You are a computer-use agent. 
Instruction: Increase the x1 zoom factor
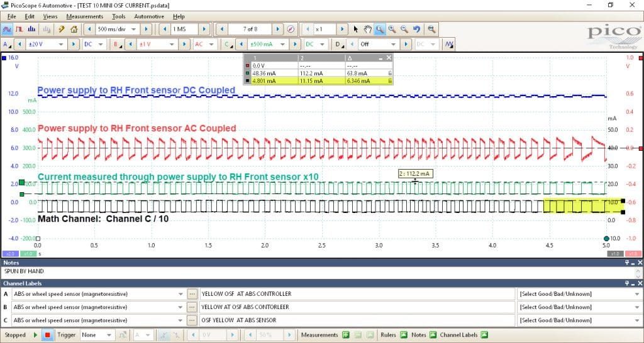(x=342, y=29)
